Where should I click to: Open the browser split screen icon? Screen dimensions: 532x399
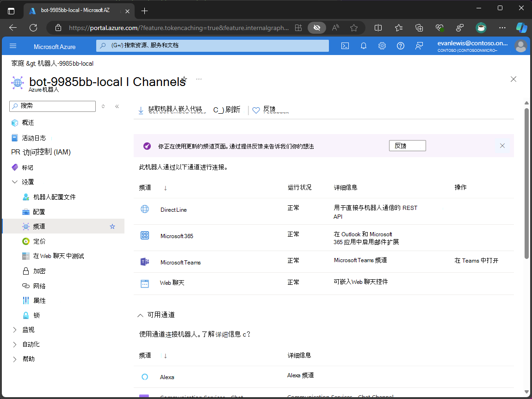coord(378,28)
